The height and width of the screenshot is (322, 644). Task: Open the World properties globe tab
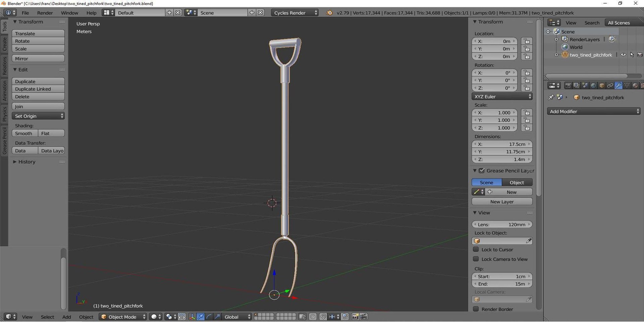pyautogui.click(x=593, y=86)
